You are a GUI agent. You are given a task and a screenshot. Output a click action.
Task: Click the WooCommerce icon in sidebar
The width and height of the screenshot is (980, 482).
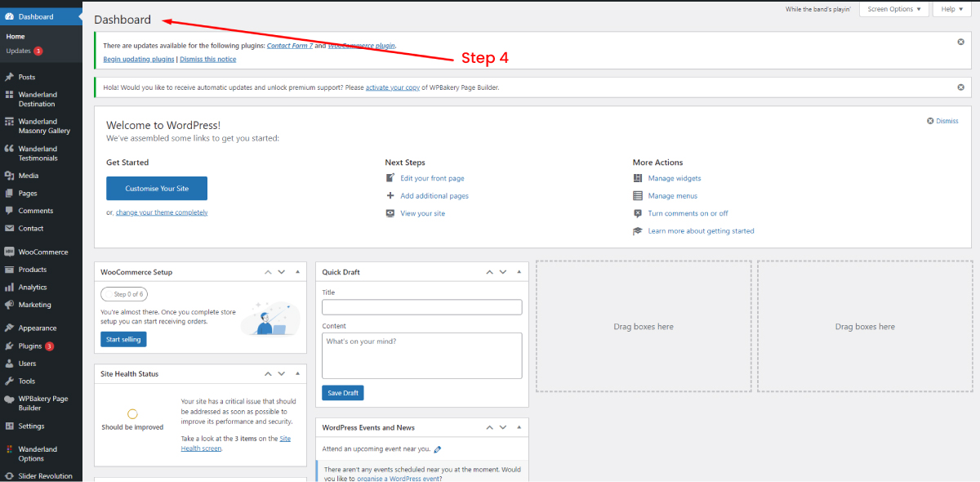10,252
